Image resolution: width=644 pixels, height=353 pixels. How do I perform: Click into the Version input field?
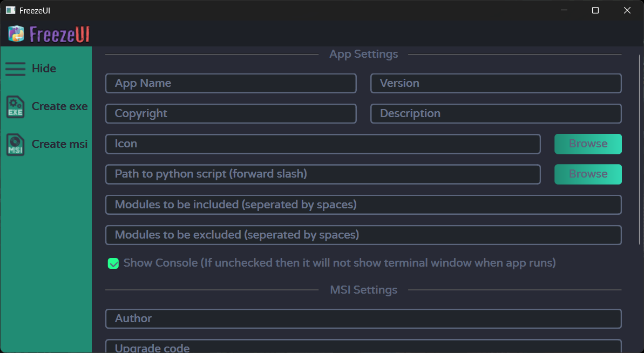(x=496, y=84)
